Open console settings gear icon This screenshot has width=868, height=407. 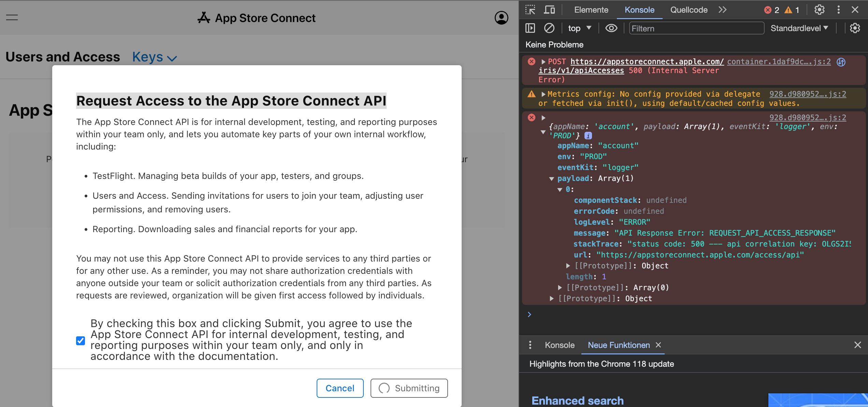[x=855, y=28]
